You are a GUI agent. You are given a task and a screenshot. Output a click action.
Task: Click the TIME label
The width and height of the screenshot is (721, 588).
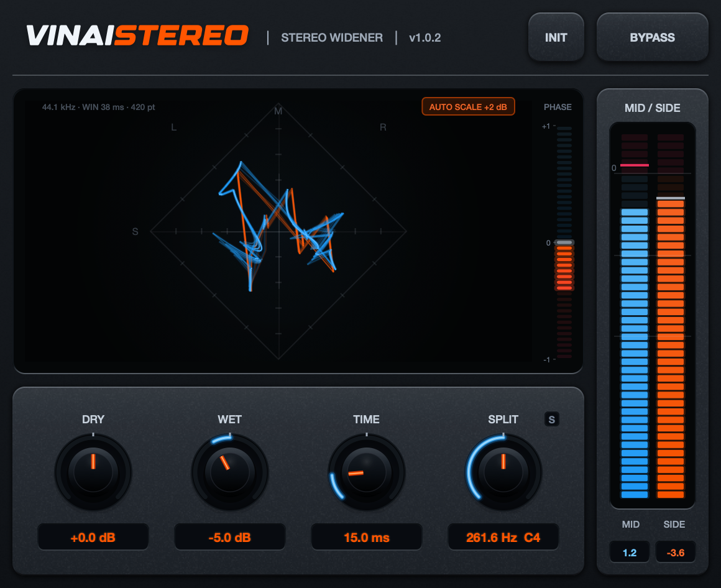click(367, 420)
